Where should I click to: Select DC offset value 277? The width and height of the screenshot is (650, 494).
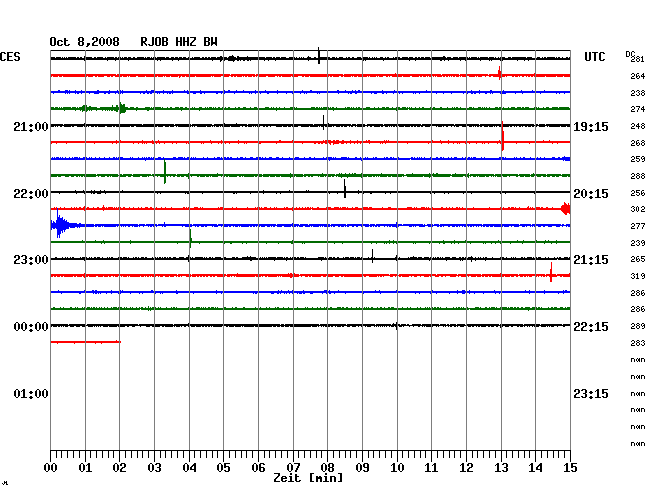point(638,226)
